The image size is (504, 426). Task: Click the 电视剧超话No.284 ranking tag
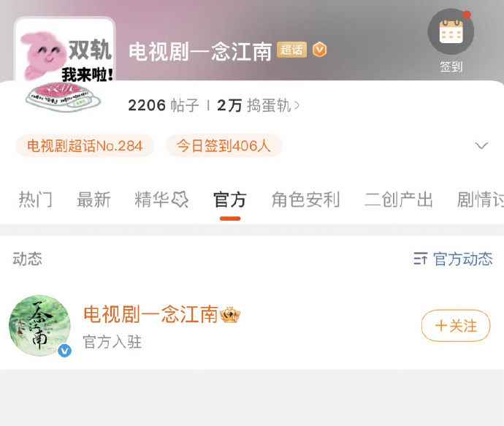85,146
